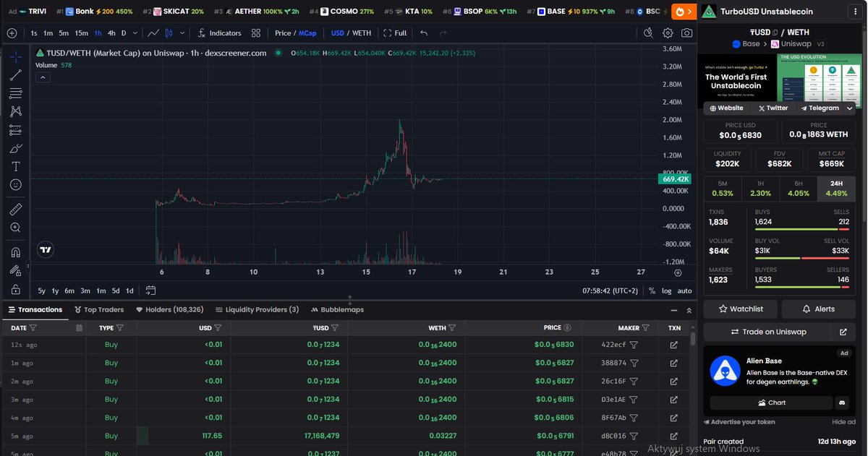Open the timeframe interval dropdown
This screenshot has height=456, width=868.
[135, 33]
